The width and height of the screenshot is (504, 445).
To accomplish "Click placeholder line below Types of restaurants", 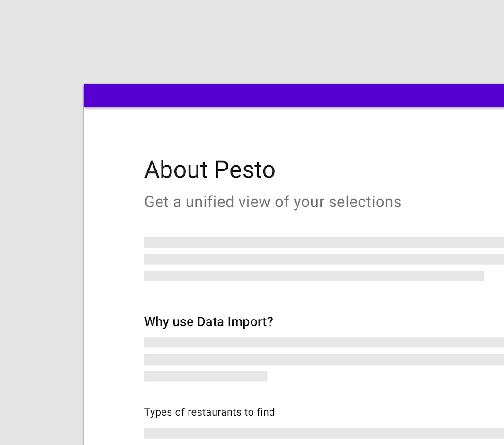I will pyautogui.click(x=324, y=433).
